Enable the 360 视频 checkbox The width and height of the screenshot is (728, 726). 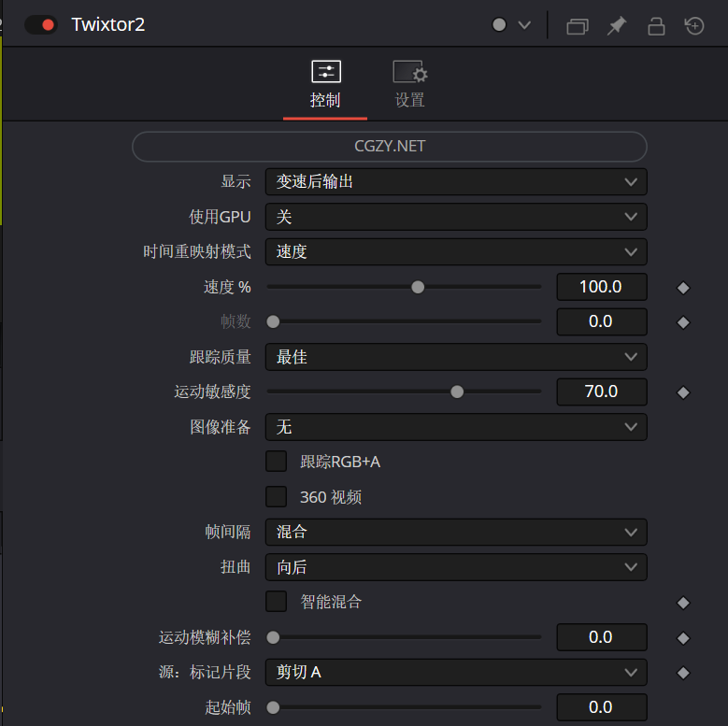277,497
